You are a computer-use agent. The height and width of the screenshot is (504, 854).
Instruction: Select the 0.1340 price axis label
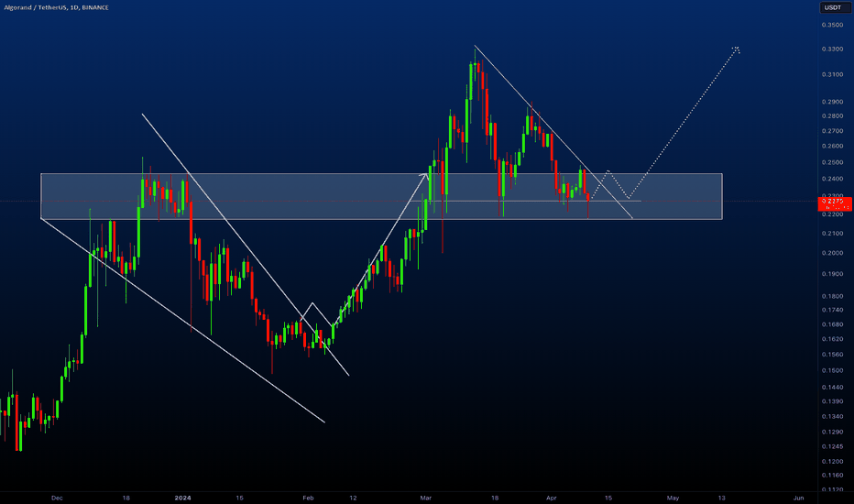832,417
